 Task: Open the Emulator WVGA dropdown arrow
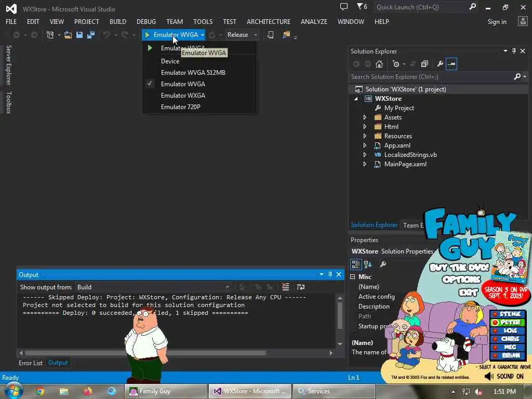point(202,35)
